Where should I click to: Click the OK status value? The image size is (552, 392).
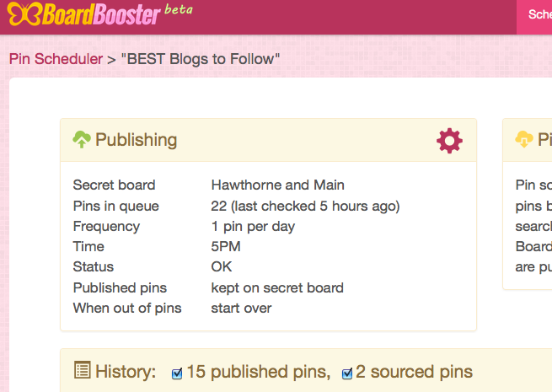click(x=222, y=266)
